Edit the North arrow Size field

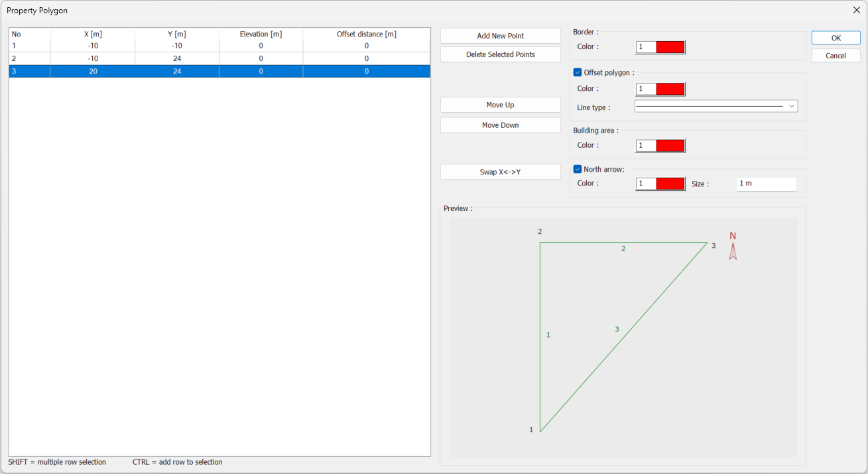(x=766, y=184)
